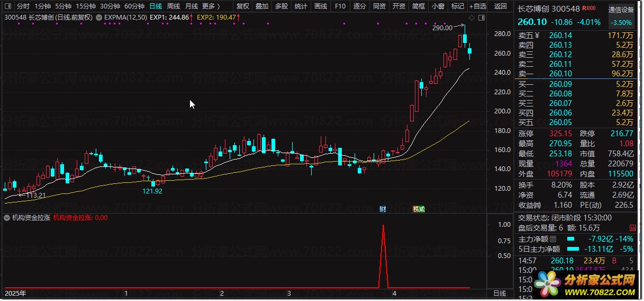The width and height of the screenshot is (644, 301).
Task: Select the 买一 price 260.09
Action: [x=560, y=84]
